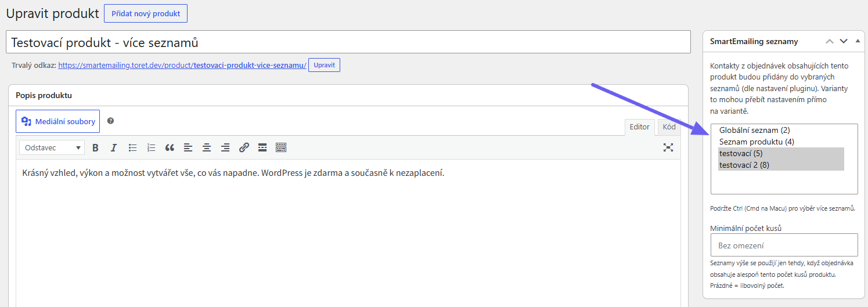Click the Minimální počet kusů field
The height and width of the screenshot is (307, 868).
coord(784,245)
